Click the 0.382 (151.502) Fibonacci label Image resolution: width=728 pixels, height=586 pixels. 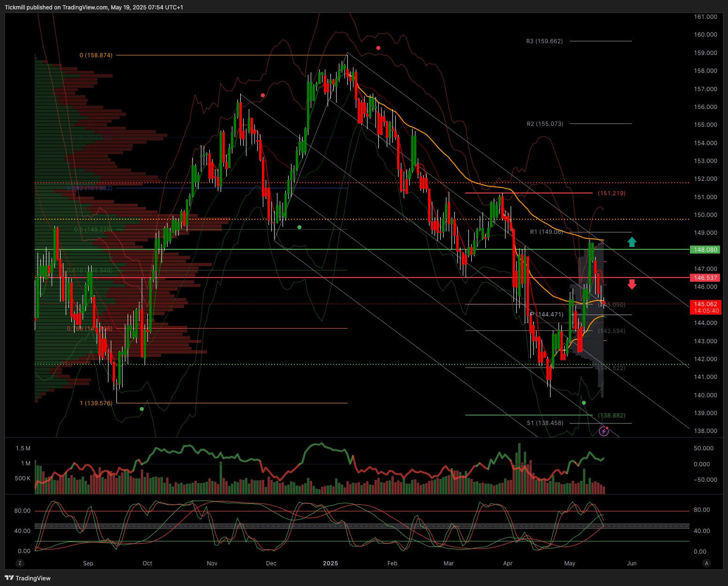[x=90, y=188]
